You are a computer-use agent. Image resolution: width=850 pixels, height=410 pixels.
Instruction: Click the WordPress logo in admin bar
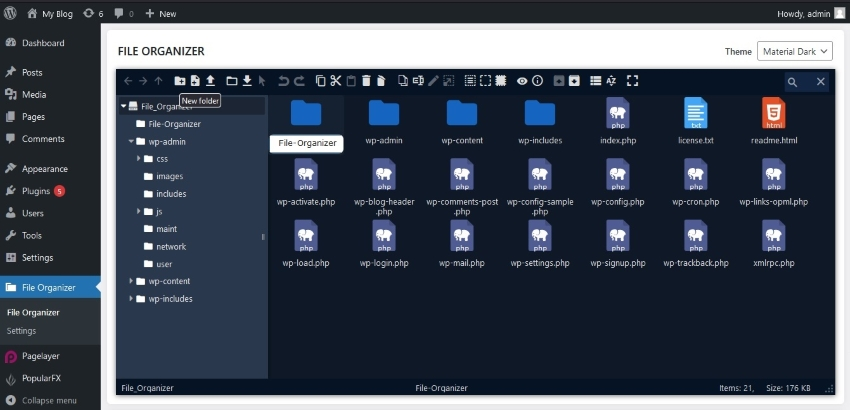pos(10,14)
